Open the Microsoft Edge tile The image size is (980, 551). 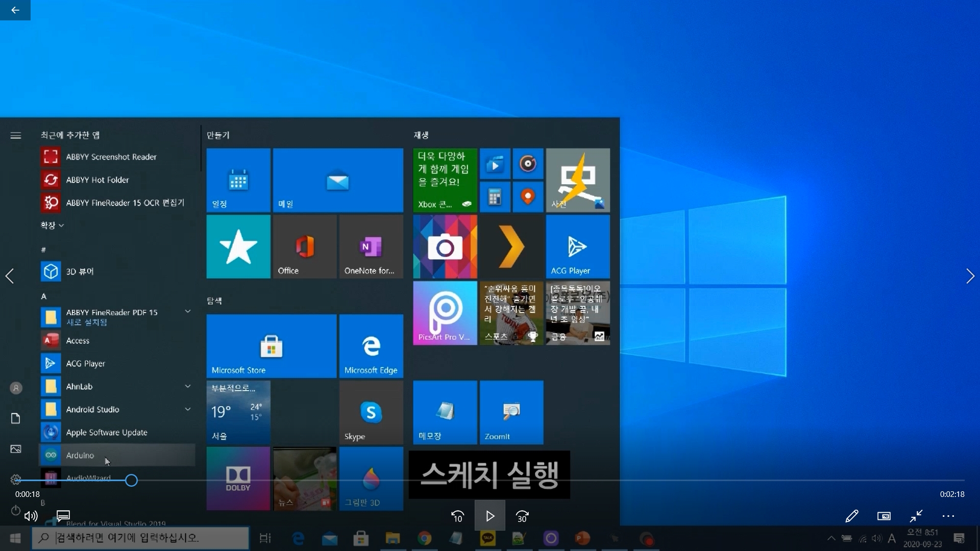371,346
